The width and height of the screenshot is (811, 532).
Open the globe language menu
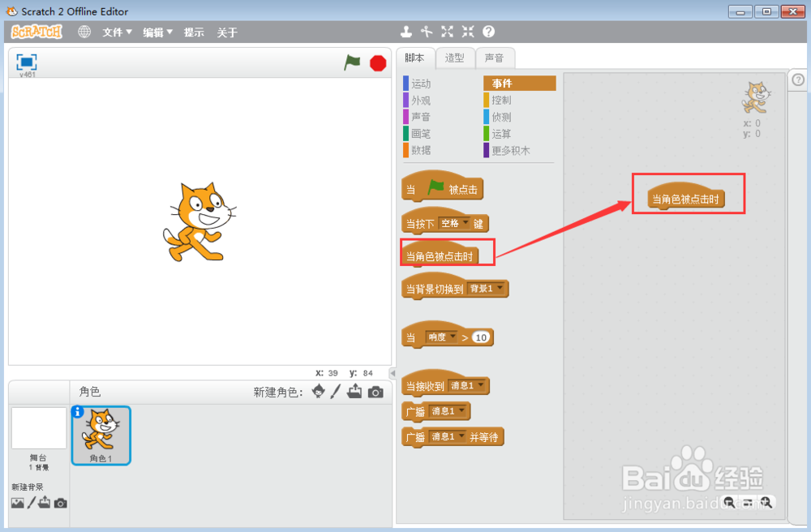[x=84, y=32]
